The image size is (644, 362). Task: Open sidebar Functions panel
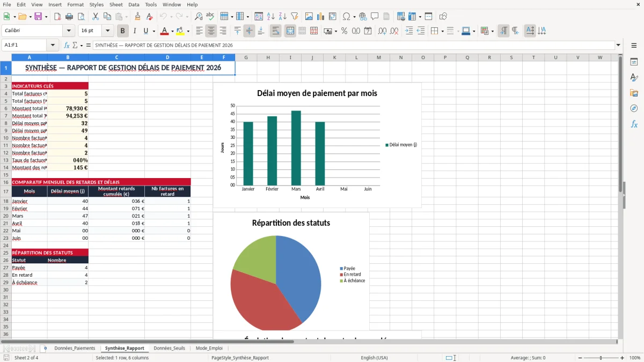634,124
